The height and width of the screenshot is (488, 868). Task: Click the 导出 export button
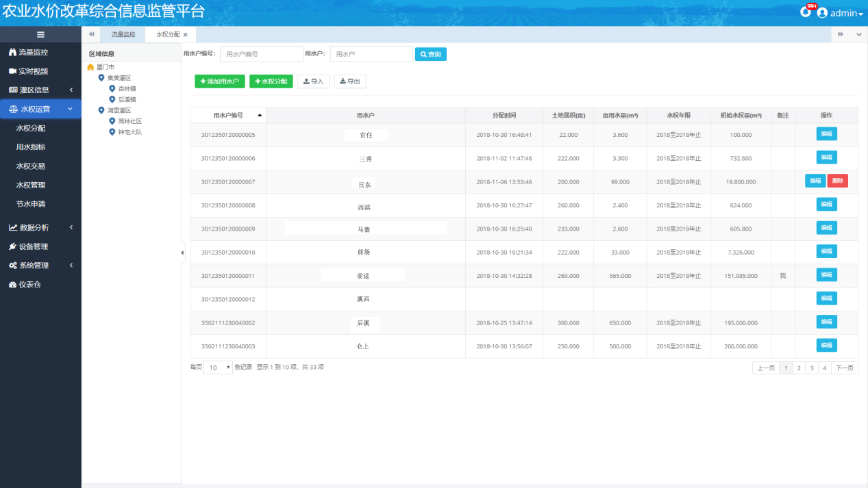coord(350,81)
